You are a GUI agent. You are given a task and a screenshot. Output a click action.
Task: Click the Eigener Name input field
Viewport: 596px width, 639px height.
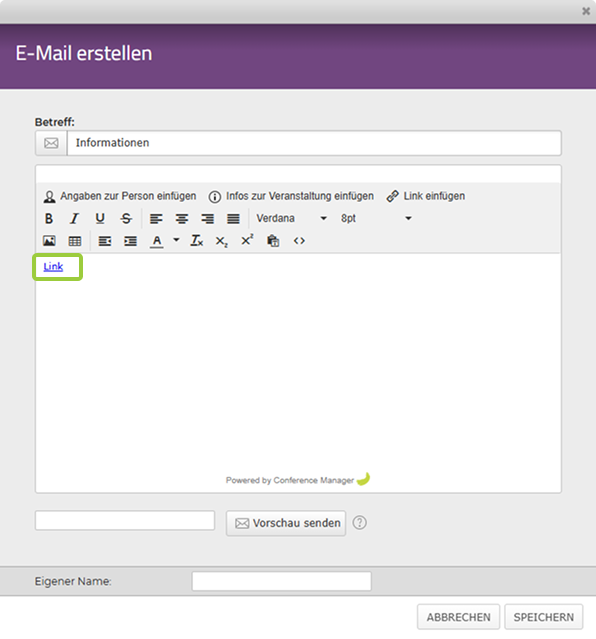282,581
